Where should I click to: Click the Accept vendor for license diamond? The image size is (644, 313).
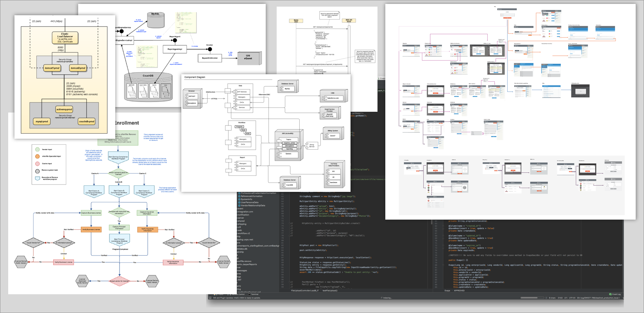click(x=119, y=281)
